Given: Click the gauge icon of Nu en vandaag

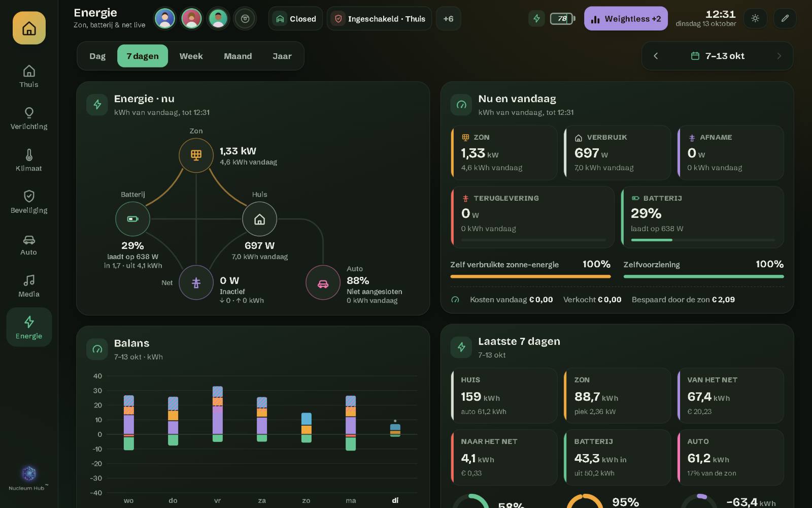Looking at the screenshot, I should coord(461,105).
